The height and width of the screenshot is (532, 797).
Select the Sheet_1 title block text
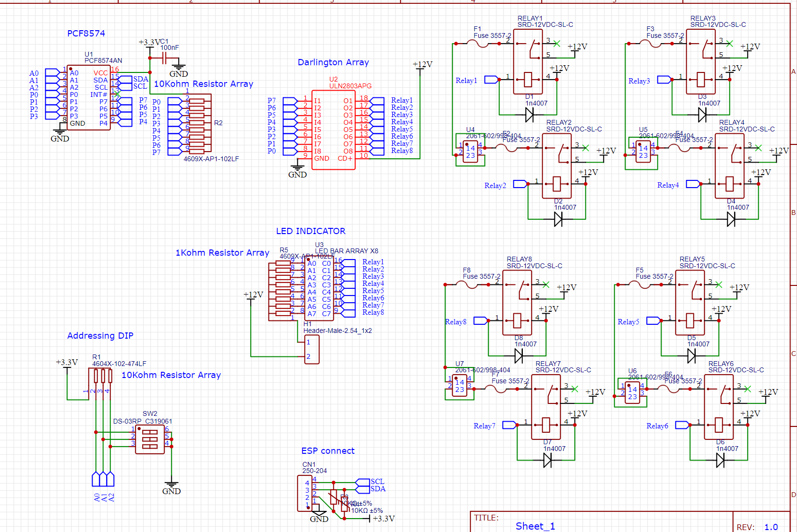click(535, 526)
